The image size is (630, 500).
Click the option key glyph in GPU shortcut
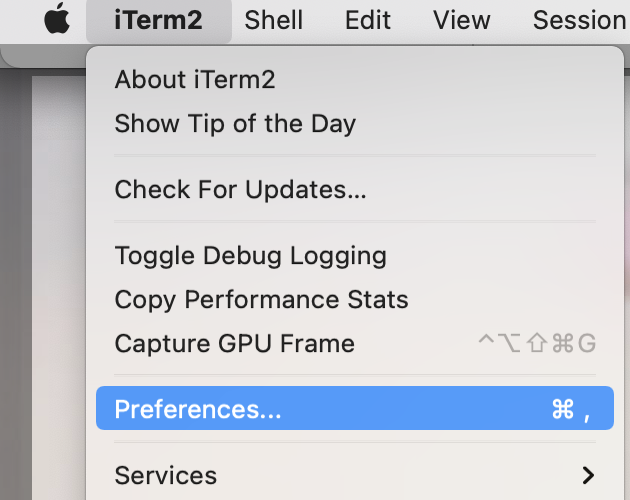tap(509, 344)
